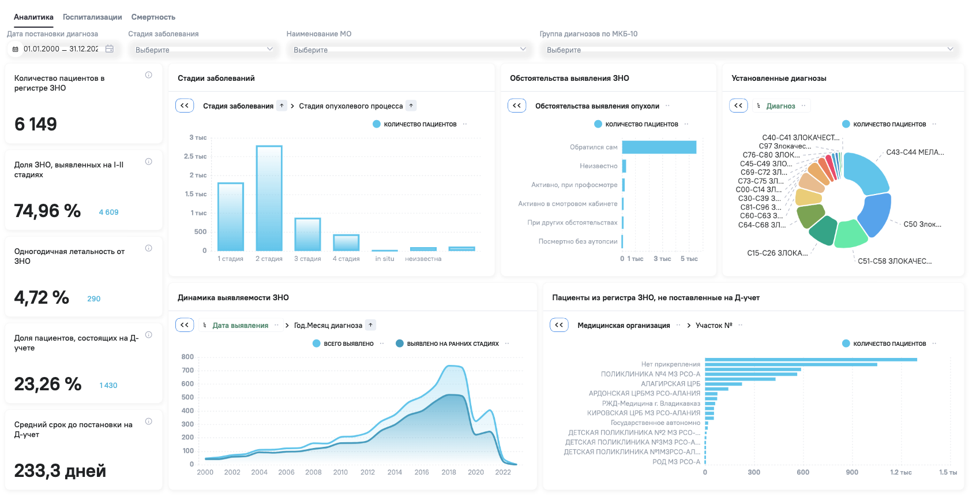This screenshot has height=500, width=980.
Task: Click the date range input 01.01.2000
Action: pyautogui.click(x=61, y=49)
